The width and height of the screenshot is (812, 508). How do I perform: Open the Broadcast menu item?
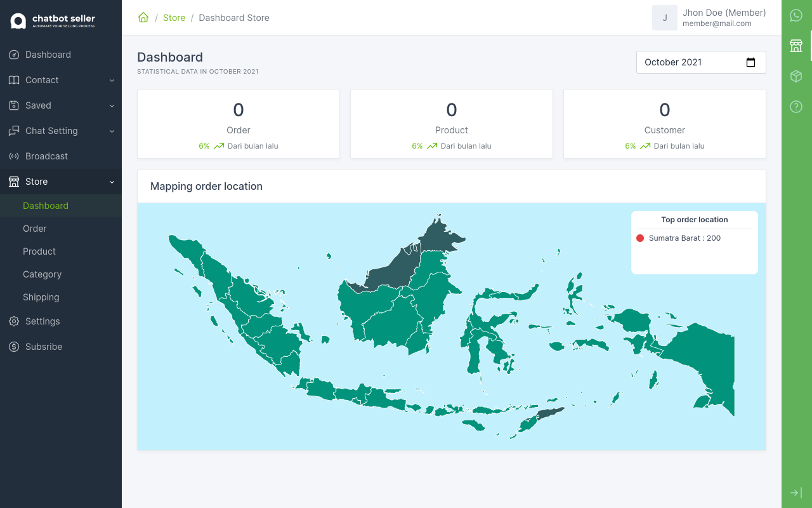coord(61,156)
